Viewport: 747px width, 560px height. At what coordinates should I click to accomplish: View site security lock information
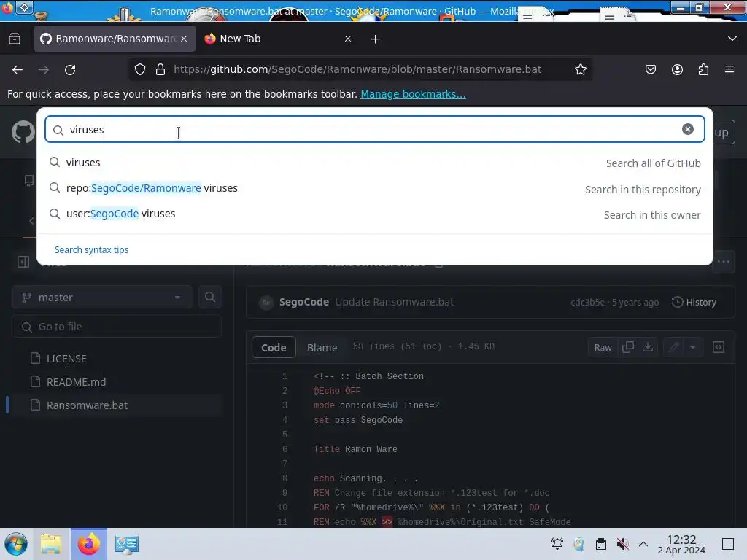tap(160, 69)
